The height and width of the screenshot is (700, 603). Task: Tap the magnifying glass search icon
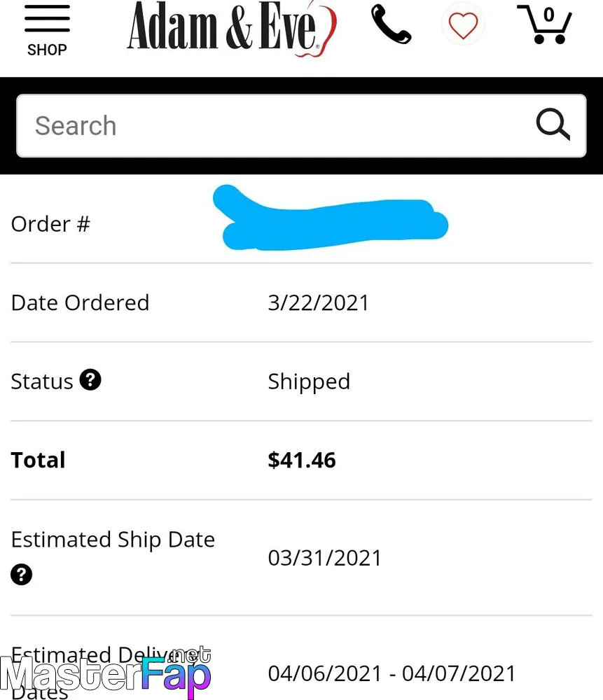553,125
